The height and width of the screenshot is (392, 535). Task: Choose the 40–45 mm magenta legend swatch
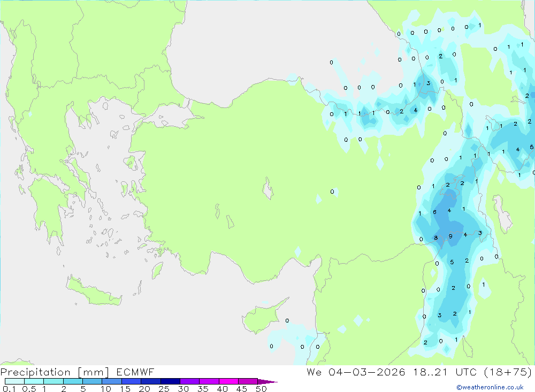coord(228,381)
